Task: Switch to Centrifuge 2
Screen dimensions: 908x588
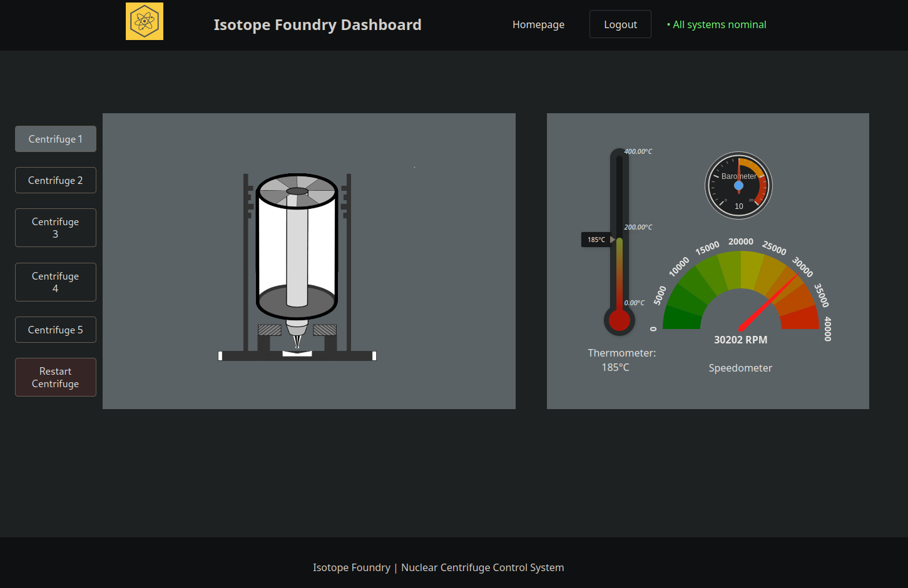Action: coord(56,180)
